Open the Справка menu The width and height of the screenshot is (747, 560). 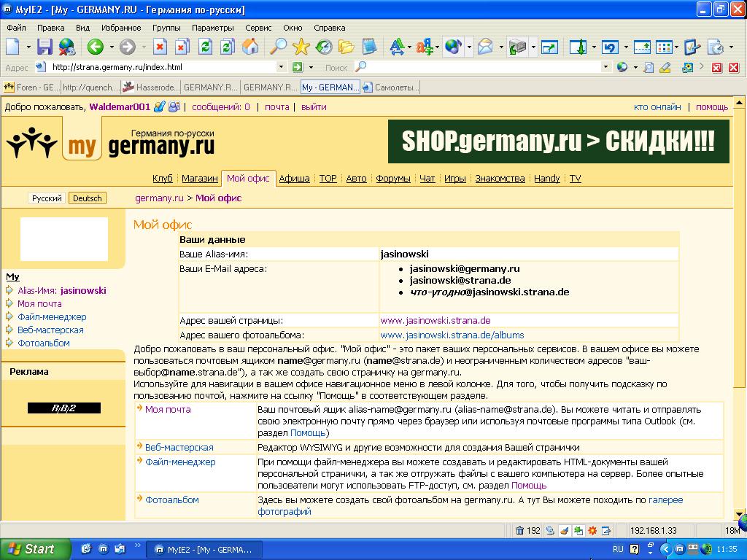(329, 28)
